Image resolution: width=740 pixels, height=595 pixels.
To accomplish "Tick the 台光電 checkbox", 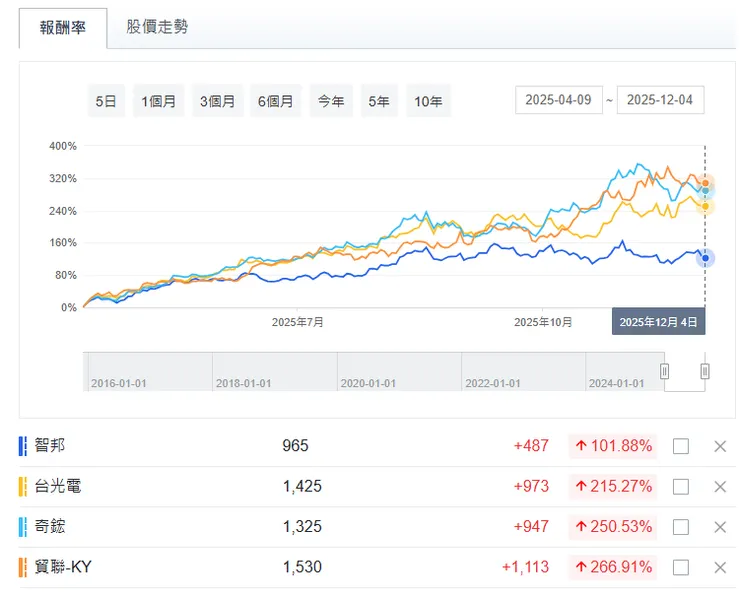I will pyautogui.click(x=681, y=487).
